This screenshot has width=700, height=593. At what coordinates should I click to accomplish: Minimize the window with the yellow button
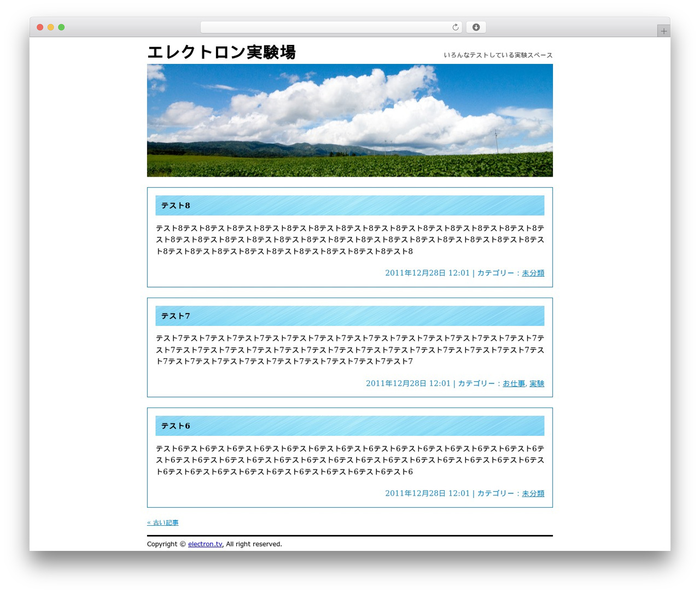[51, 27]
